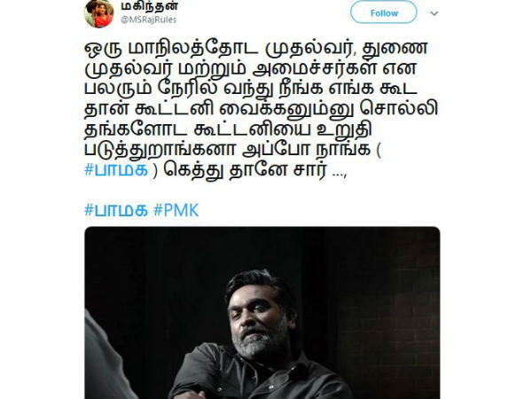Open the tweet author's profile picture

(98, 13)
